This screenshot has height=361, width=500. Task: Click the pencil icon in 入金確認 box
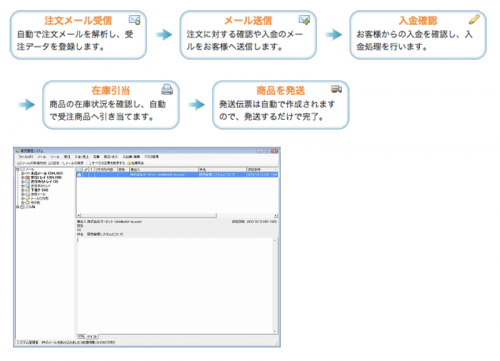click(474, 19)
